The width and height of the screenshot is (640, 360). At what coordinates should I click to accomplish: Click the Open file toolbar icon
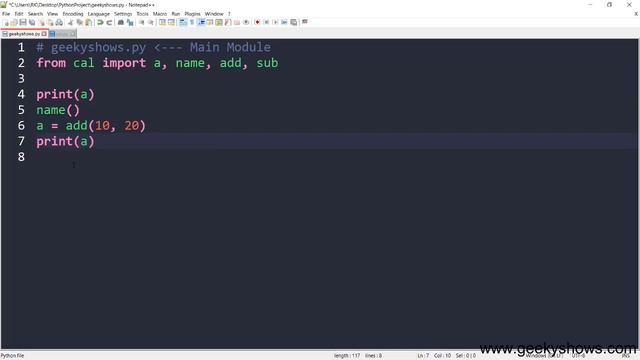(x=14, y=22)
